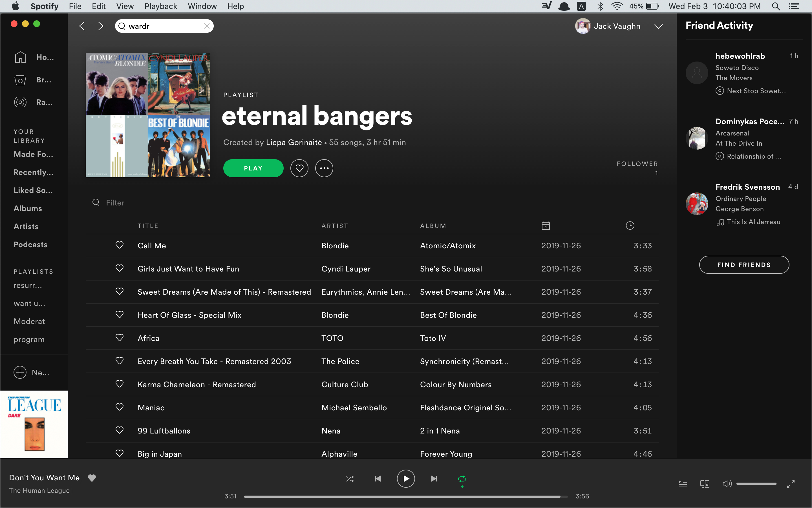This screenshot has width=812, height=508.
Task: Like Every Breath You Take
Action: (120, 361)
